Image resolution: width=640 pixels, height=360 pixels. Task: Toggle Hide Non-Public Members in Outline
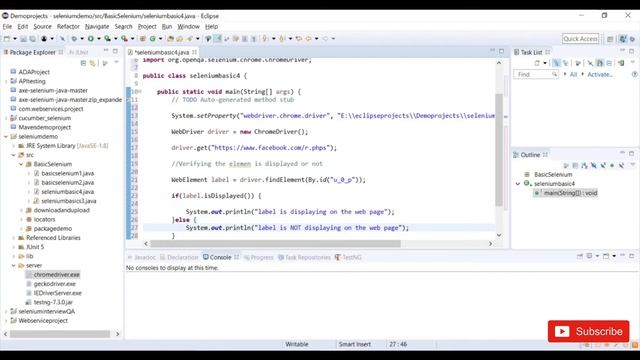click(612, 165)
